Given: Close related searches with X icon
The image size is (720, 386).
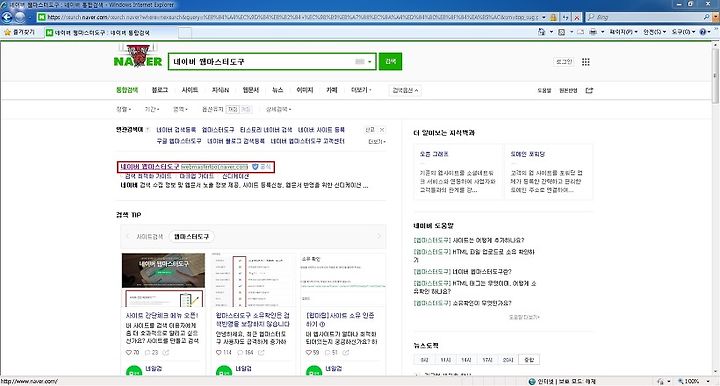Looking at the screenshot, I should 382,130.
